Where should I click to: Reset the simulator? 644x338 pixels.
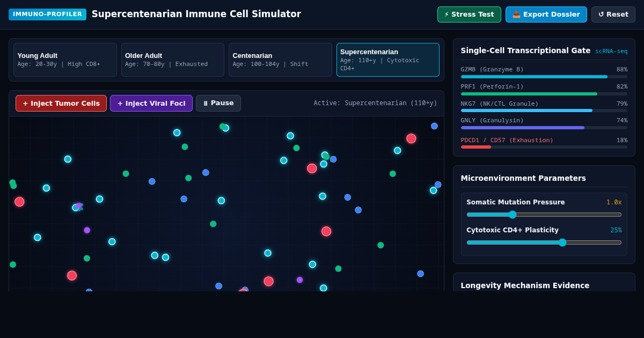point(613,14)
